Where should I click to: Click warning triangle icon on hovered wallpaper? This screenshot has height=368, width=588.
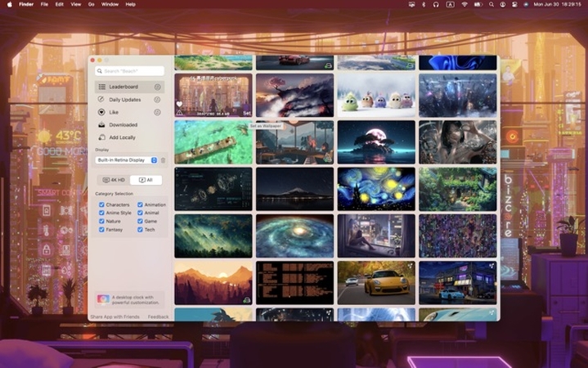click(x=179, y=113)
